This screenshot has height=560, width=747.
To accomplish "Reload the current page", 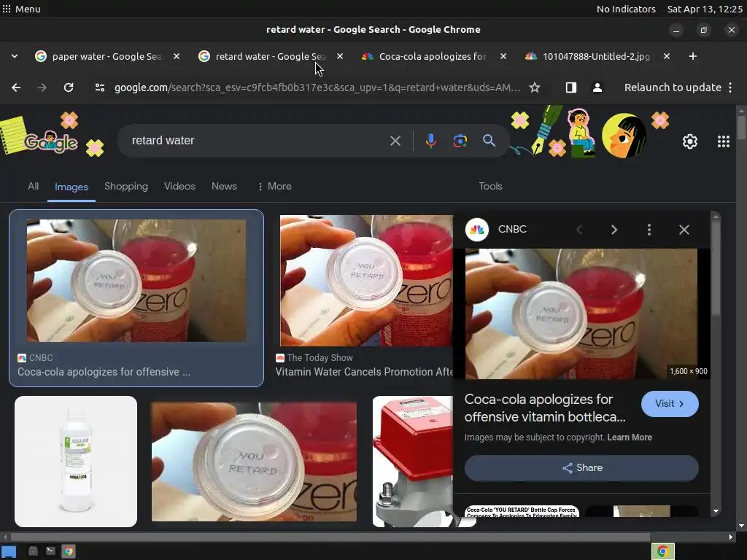I will pos(69,87).
